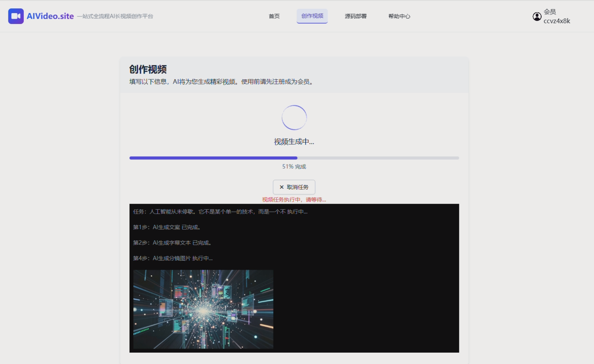Go to 源码部署 page
This screenshot has width=594, height=364.
point(356,16)
